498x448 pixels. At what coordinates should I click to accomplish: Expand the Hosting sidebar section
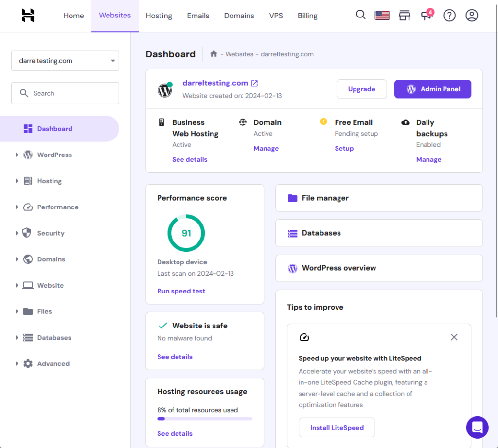pos(17,181)
